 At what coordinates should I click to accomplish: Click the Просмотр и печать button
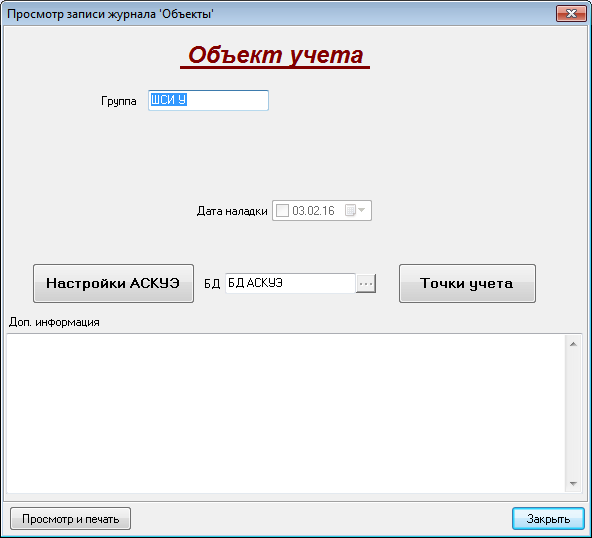tap(71, 519)
